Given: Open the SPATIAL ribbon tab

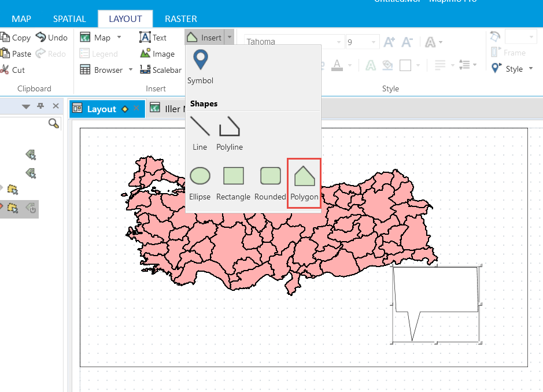Looking at the screenshot, I should 69,19.
